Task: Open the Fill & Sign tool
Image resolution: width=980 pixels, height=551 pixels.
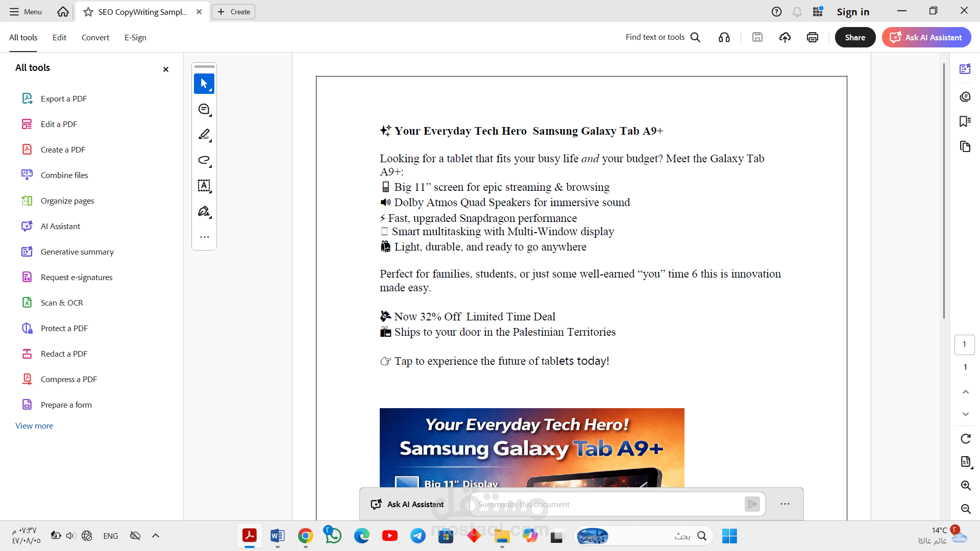Action: [x=204, y=211]
